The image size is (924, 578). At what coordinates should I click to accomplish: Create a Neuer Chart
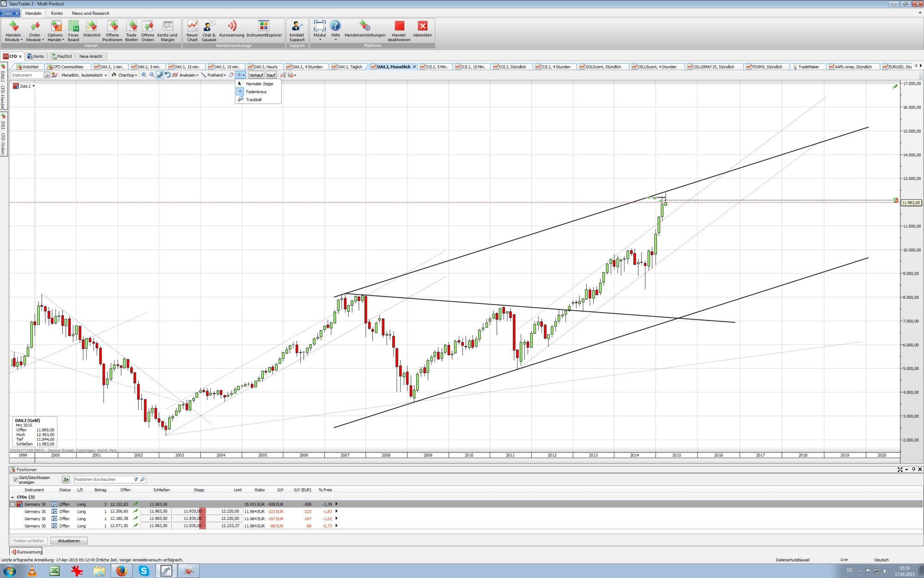(x=192, y=30)
